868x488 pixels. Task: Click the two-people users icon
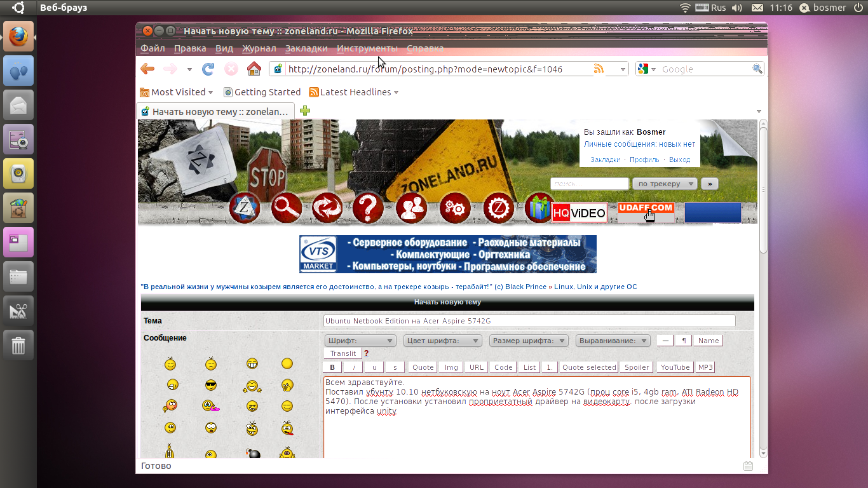(x=411, y=208)
